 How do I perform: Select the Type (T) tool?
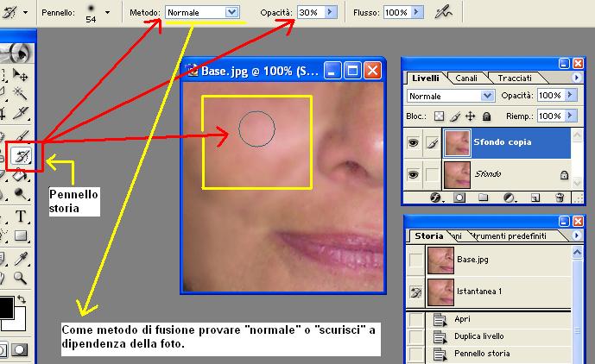20,216
